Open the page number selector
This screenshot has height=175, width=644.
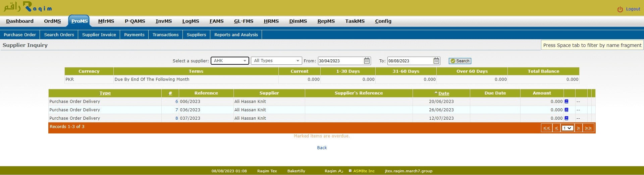pyautogui.click(x=567, y=128)
